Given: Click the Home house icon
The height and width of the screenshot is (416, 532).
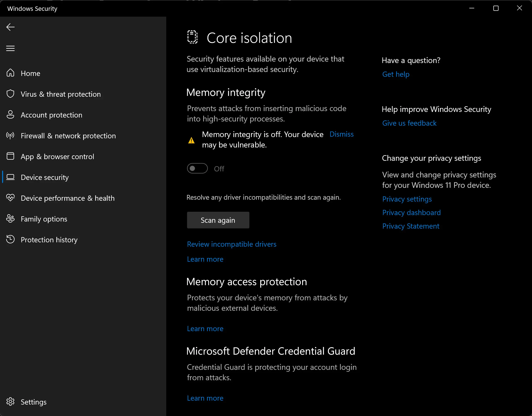Looking at the screenshot, I should pos(10,73).
